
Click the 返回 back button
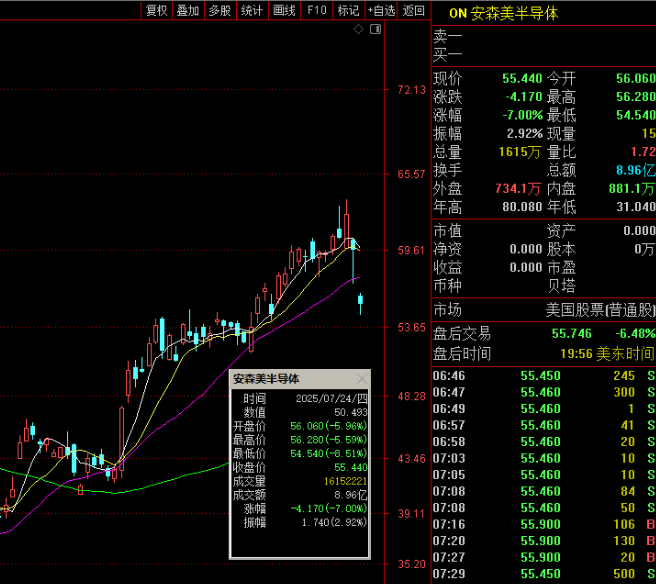pos(413,10)
